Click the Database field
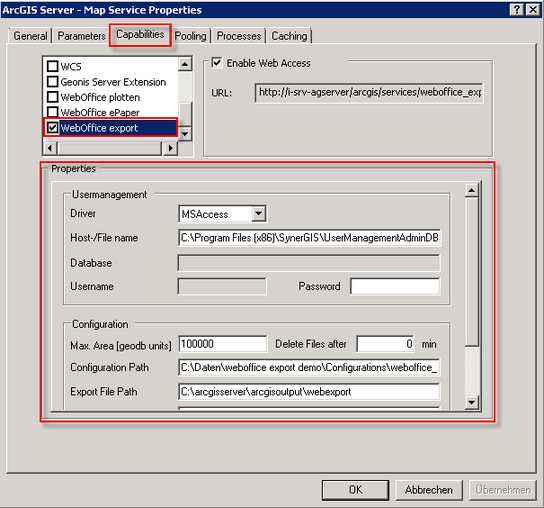The image size is (544, 508). [309, 263]
